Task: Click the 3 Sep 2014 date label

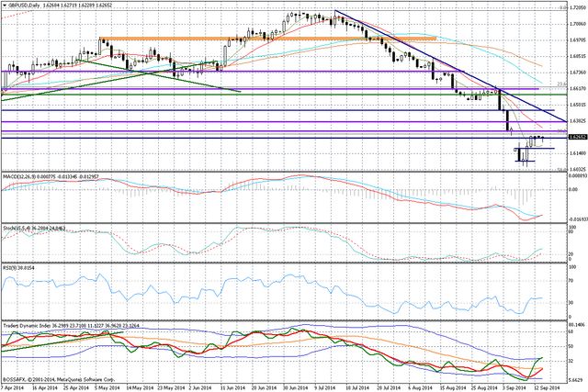Action: coord(514,387)
